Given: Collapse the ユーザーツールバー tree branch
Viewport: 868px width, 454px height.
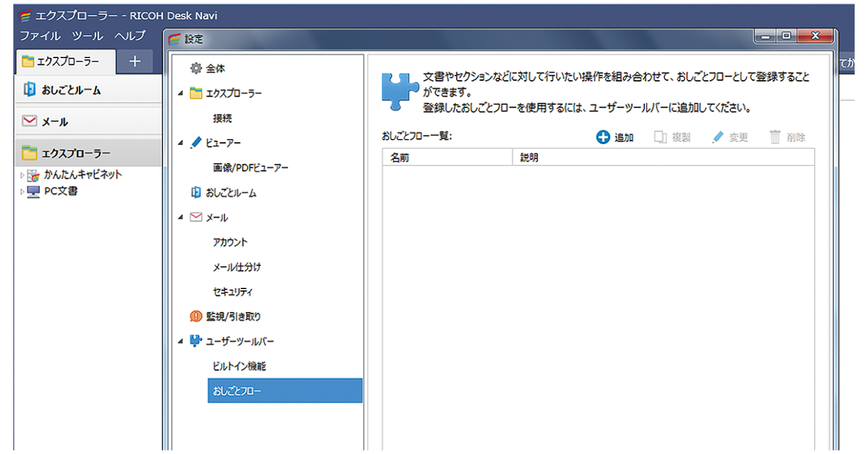Looking at the screenshot, I should [x=180, y=340].
